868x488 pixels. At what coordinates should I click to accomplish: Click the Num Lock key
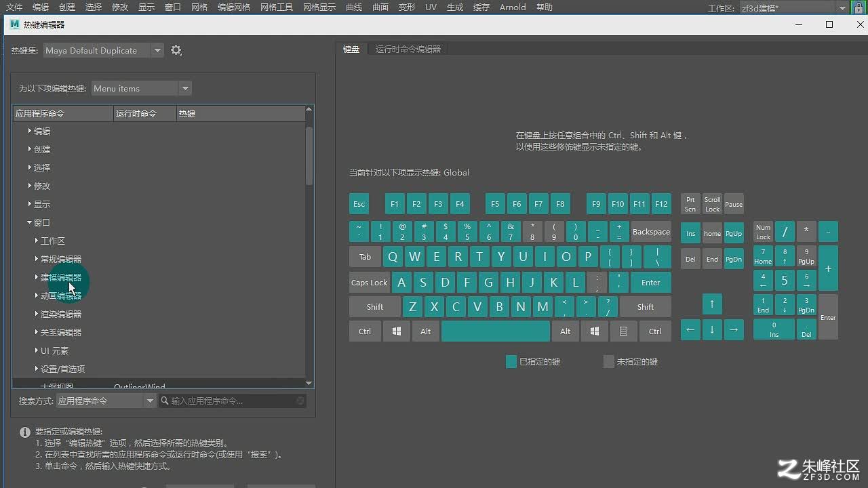[764, 232]
